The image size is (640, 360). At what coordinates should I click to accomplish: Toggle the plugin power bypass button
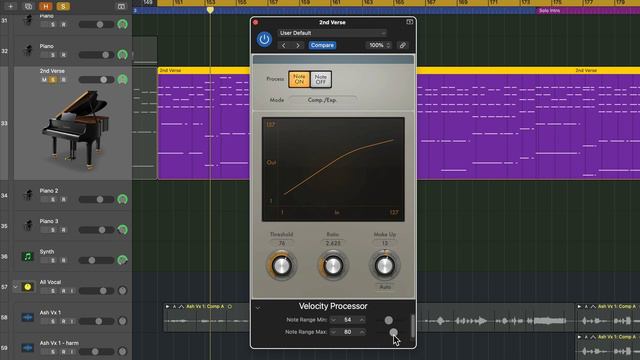(264, 39)
